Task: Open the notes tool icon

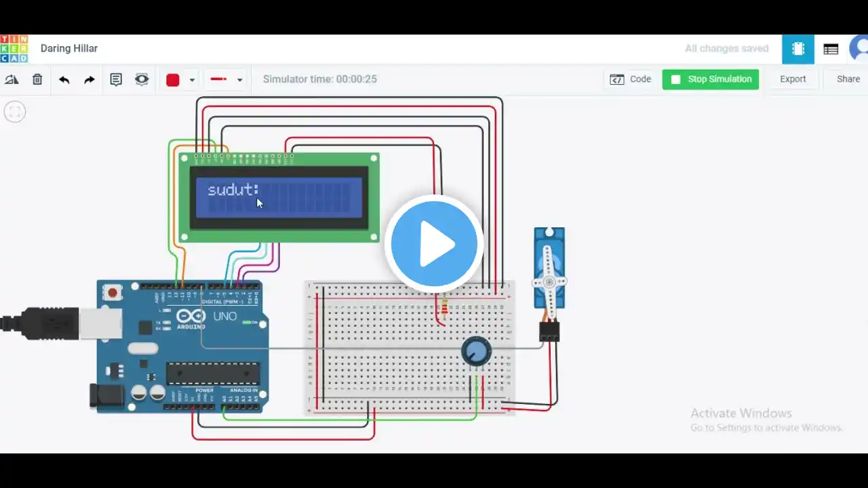Action: [116, 79]
